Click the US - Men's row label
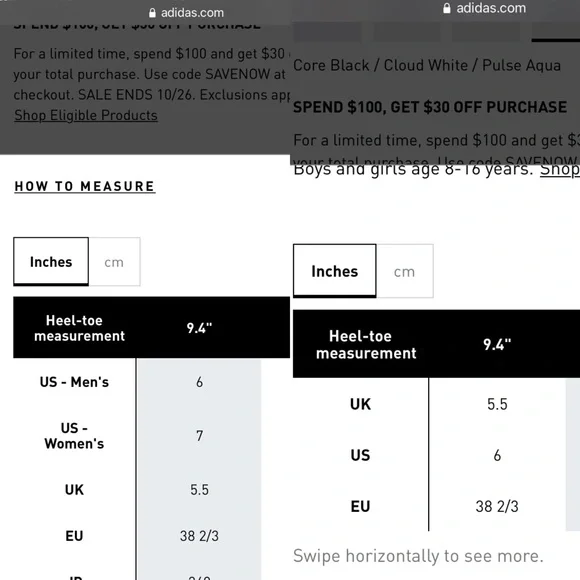This screenshot has width=580, height=580. coord(74,382)
